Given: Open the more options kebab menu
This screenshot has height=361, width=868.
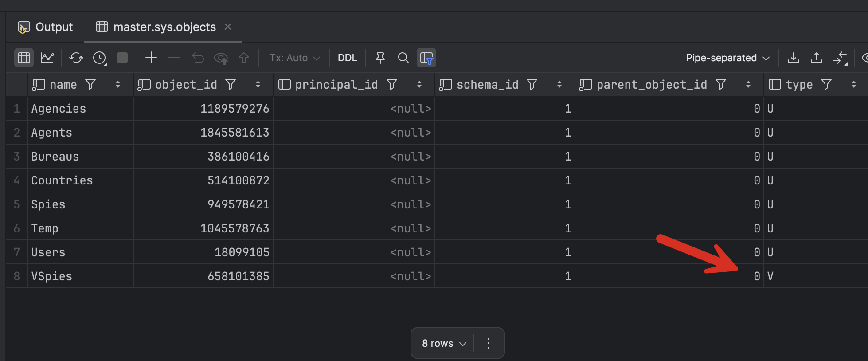Looking at the screenshot, I should [489, 343].
